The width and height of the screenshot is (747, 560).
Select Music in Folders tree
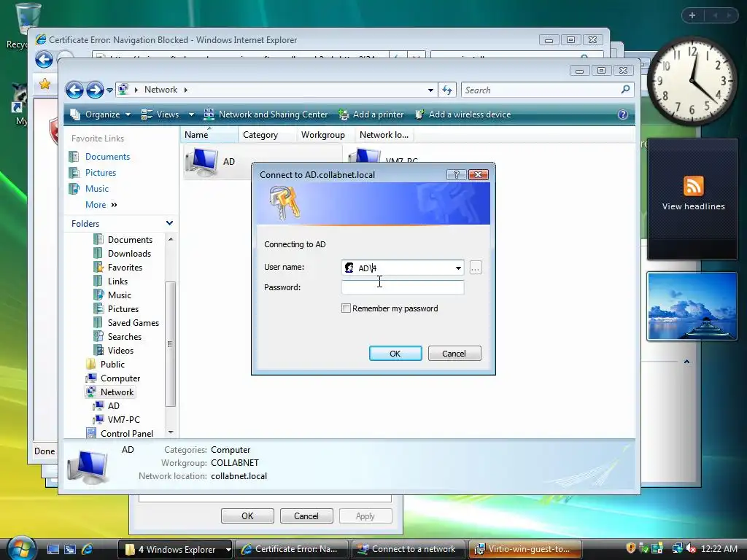pyautogui.click(x=119, y=295)
